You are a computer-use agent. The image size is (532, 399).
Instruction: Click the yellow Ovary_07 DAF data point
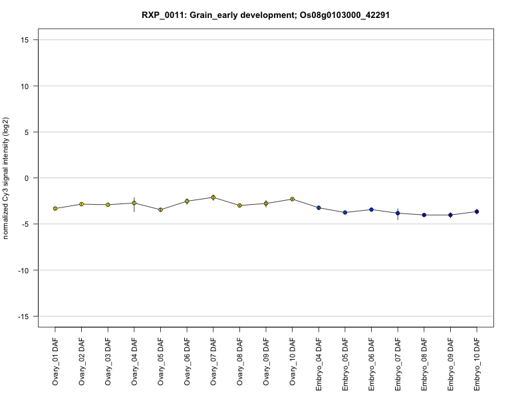click(213, 197)
